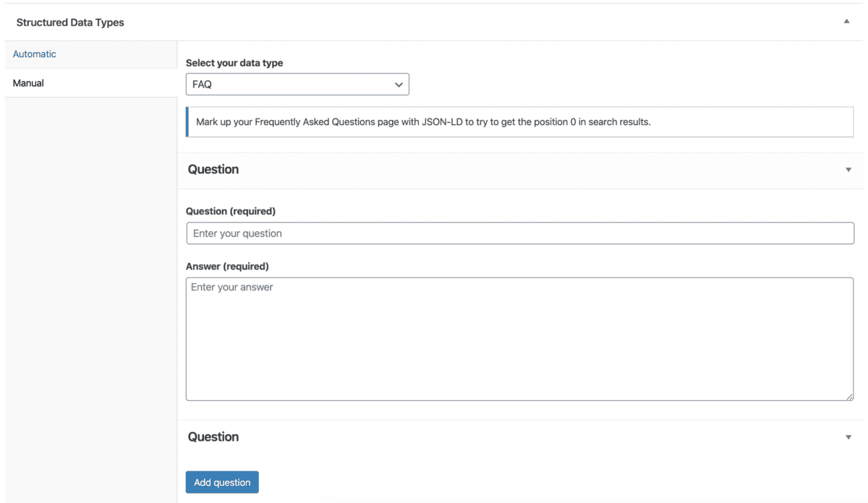Collapse the first Question section arrow

click(x=848, y=170)
